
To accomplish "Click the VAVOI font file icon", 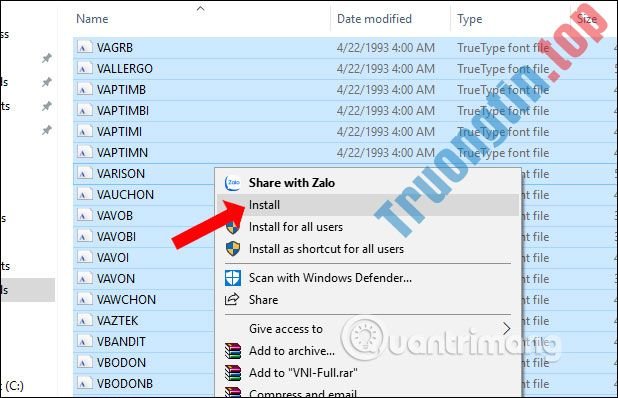I will click(84, 257).
